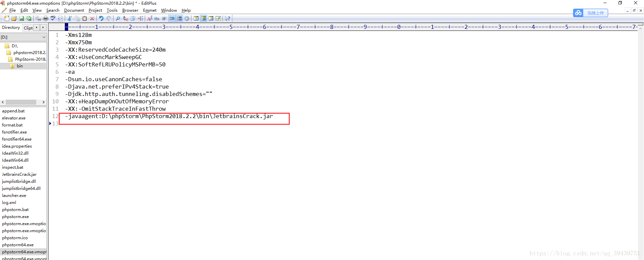Click the -javaagent line in editor
The image size is (644, 260).
click(x=169, y=116)
